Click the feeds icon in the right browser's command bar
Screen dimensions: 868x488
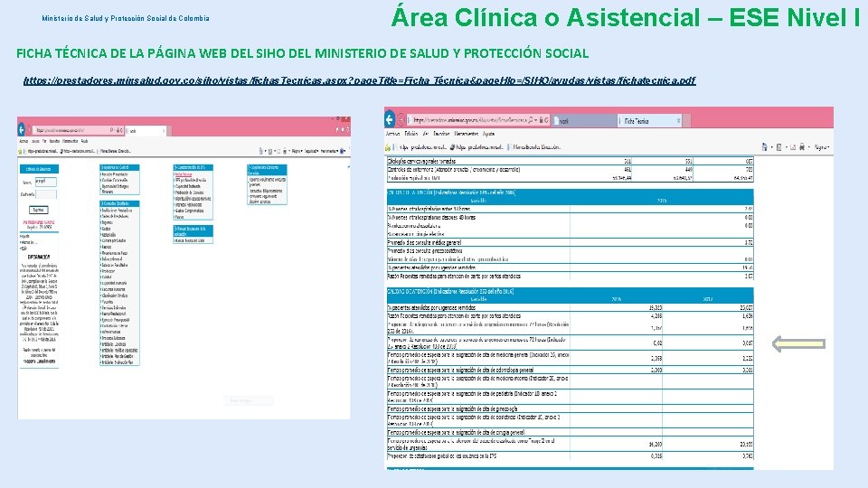(778, 147)
